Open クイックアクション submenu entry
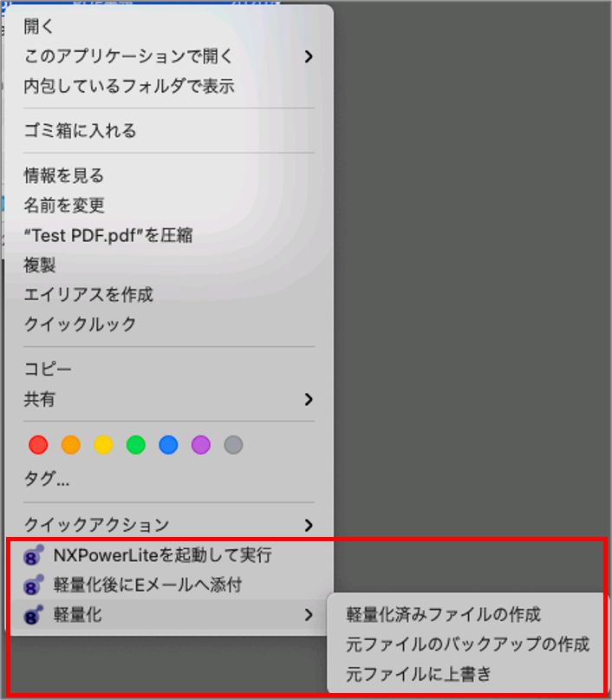Screen dimensions: 612x700 [x=169, y=525]
